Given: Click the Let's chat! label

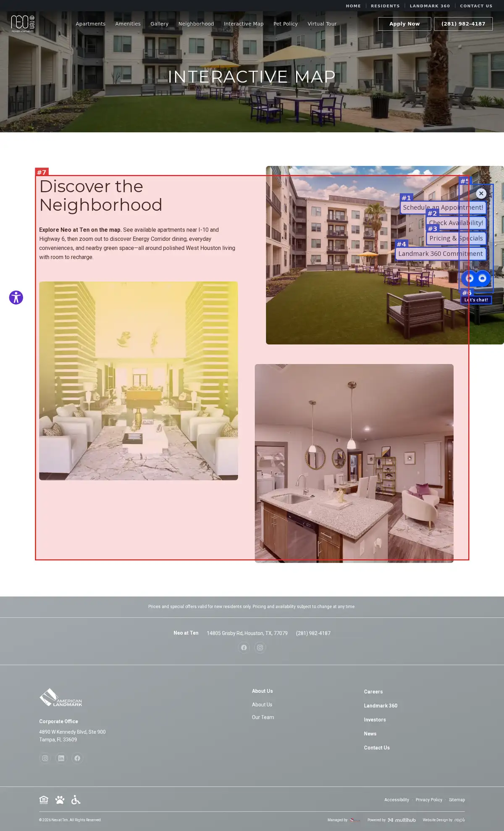Looking at the screenshot, I should click(476, 300).
